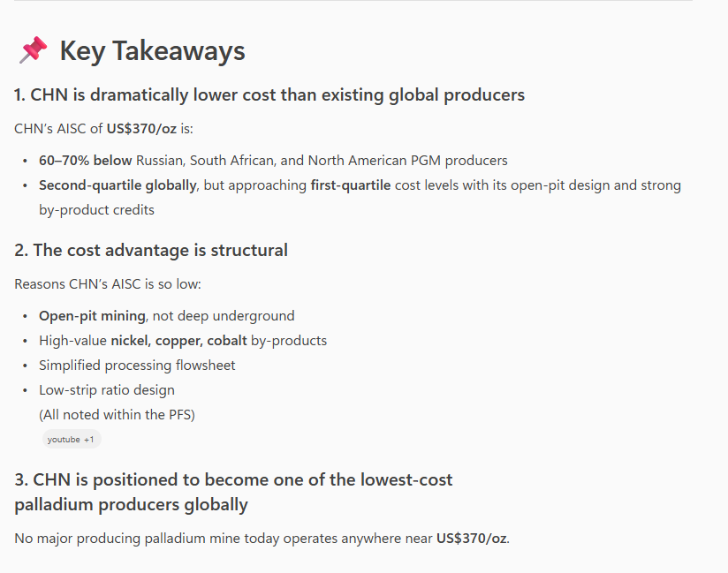Click the Key Takeaways heading
This screenshot has height=573, width=728.
152,51
